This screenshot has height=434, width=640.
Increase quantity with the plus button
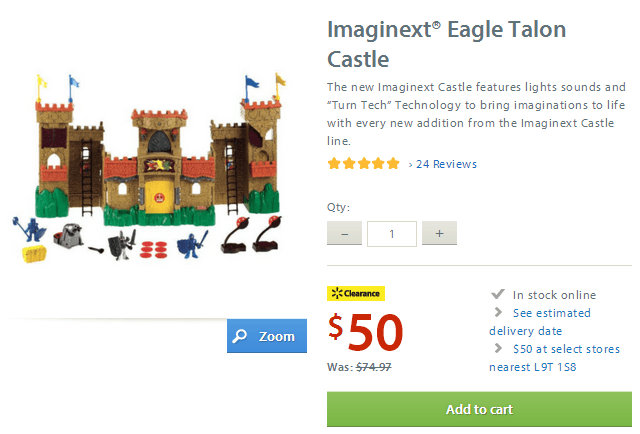(x=439, y=234)
